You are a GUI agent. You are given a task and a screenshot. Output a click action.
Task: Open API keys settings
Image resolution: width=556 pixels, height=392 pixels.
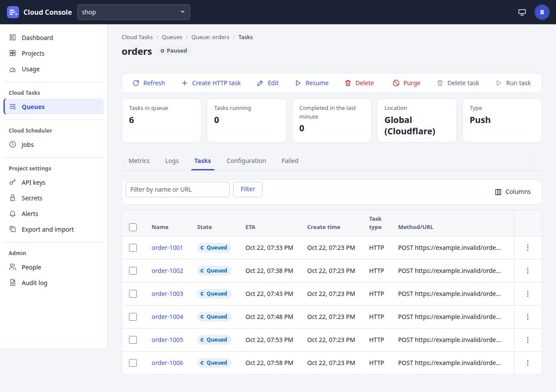(x=53, y=183)
